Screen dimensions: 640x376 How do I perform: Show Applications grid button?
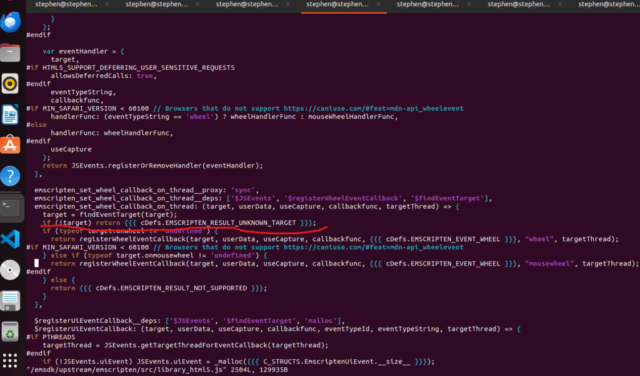(10, 361)
